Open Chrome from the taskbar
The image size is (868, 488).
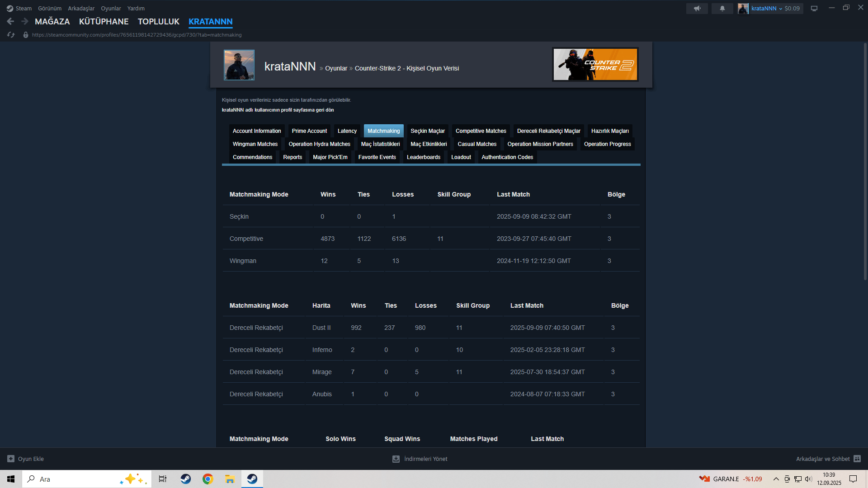208,479
